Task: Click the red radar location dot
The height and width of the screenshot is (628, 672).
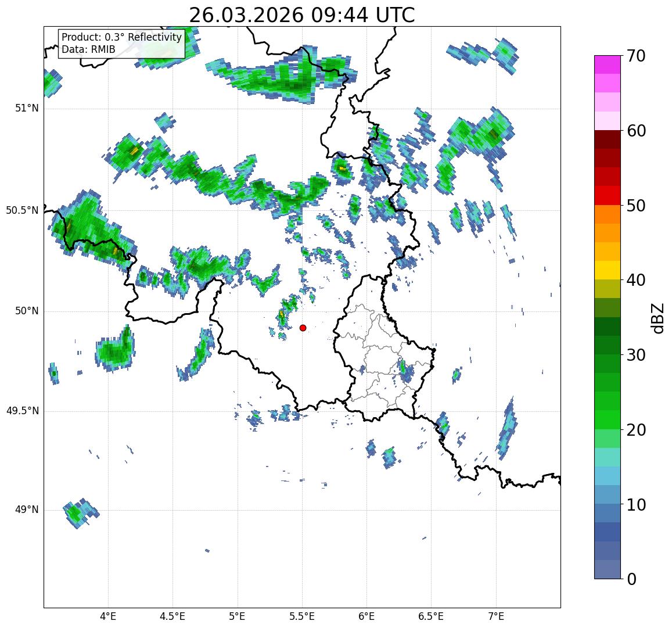Action: pos(303,328)
